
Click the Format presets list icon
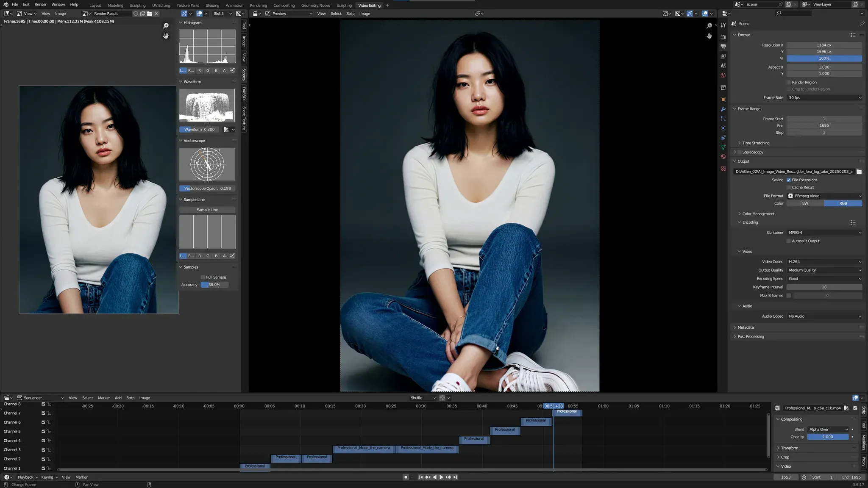853,35
